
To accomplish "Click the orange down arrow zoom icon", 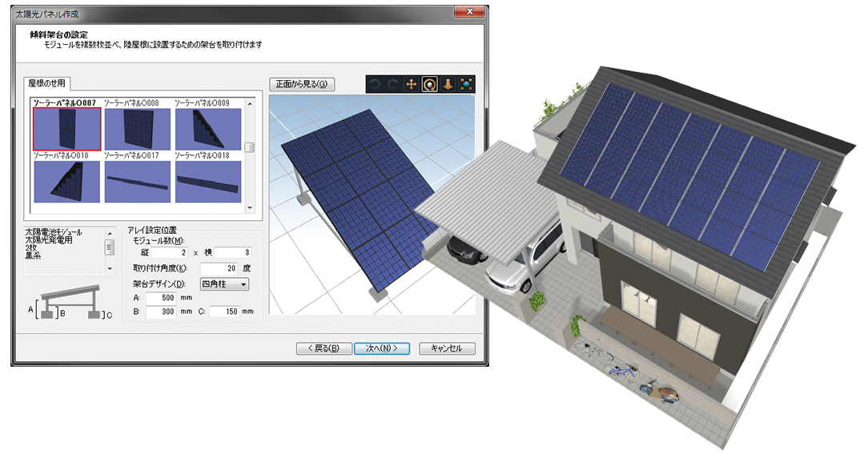I will click(448, 84).
